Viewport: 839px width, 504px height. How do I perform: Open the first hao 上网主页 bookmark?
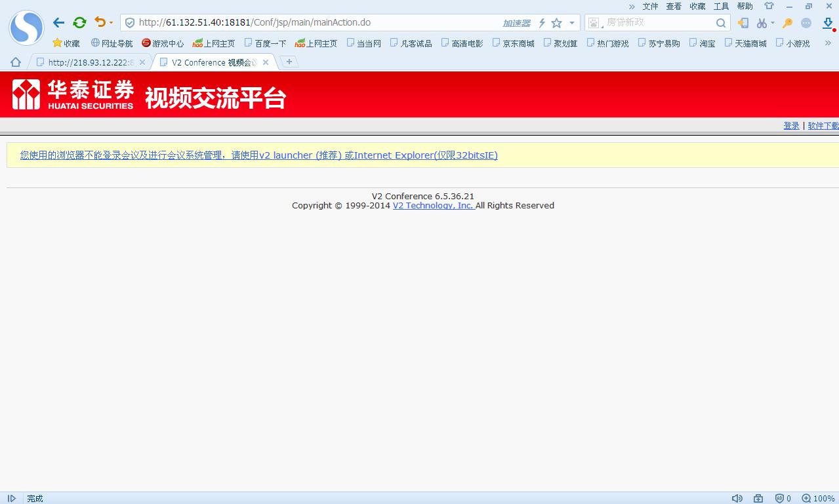214,43
